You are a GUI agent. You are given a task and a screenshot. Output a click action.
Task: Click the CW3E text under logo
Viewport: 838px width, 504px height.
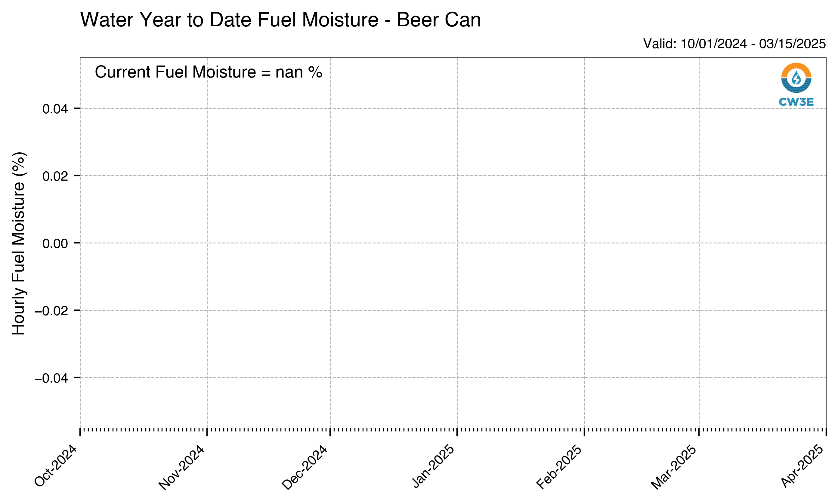click(x=796, y=102)
